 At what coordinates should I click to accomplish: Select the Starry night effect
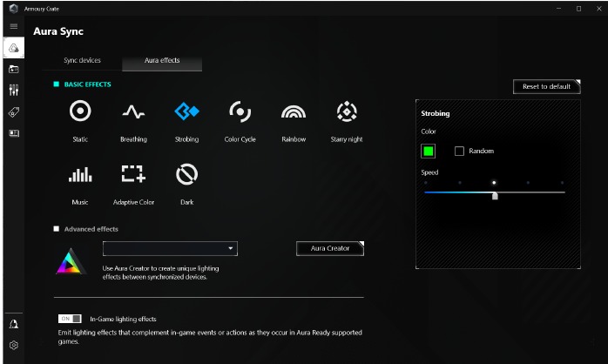(347, 111)
